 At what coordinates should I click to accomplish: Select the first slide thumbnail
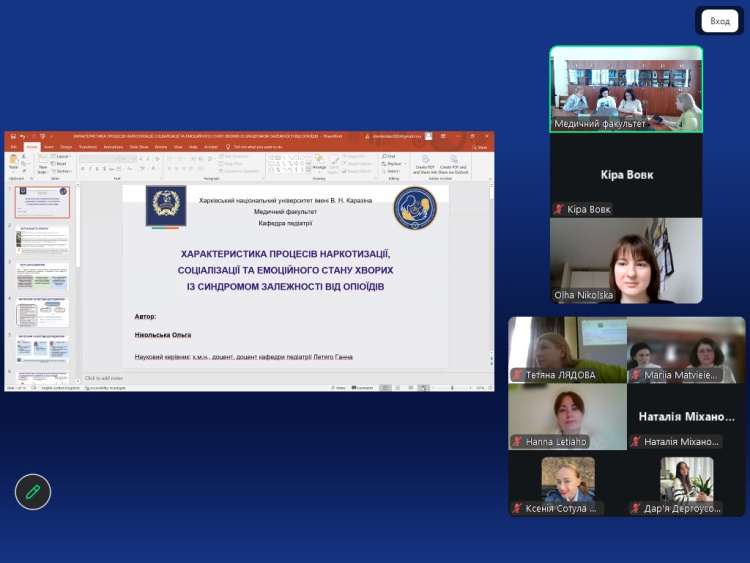(x=43, y=203)
